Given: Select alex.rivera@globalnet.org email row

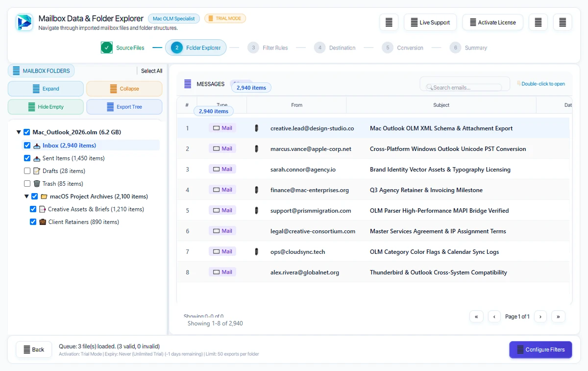Looking at the screenshot, I should pyautogui.click(x=373, y=272).
